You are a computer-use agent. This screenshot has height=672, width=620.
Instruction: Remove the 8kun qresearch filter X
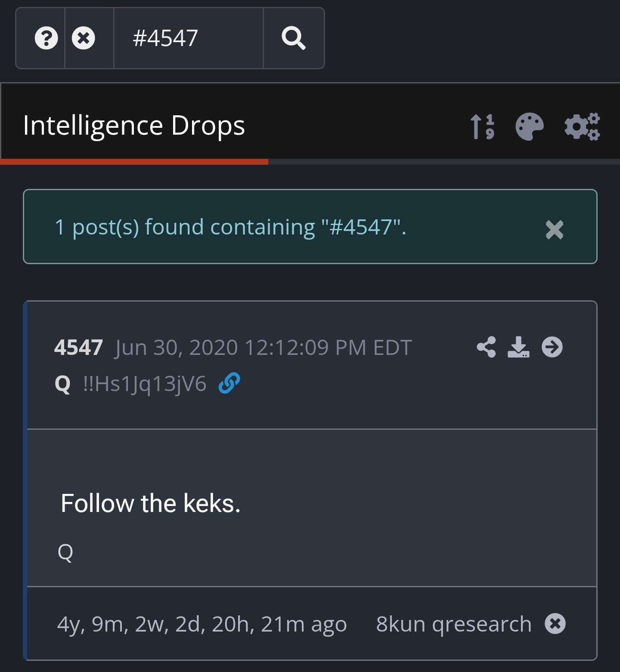(x=555, y=623)
